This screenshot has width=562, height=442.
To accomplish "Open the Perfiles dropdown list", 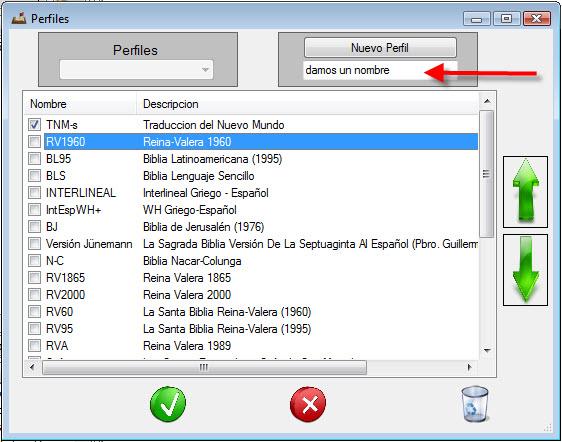I will [x=136, y=70].
